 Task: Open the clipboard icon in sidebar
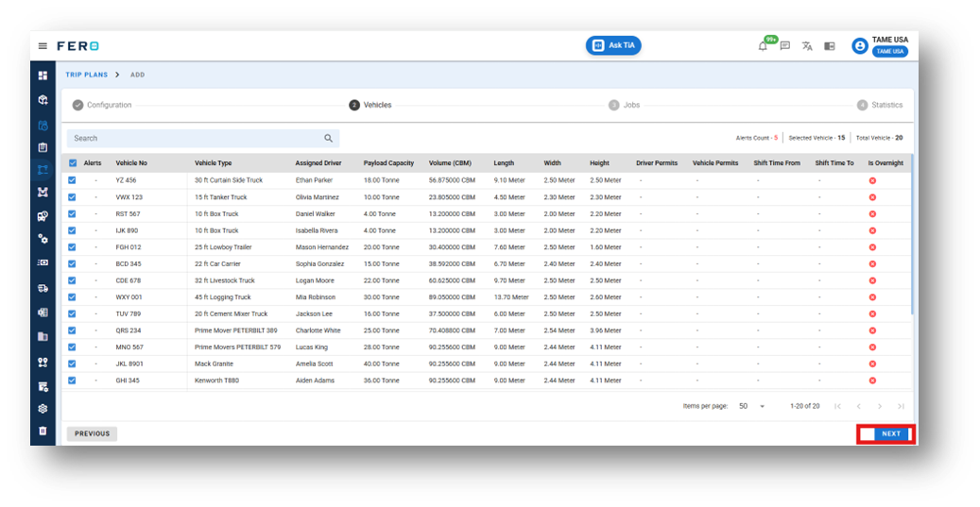point(43,148)
